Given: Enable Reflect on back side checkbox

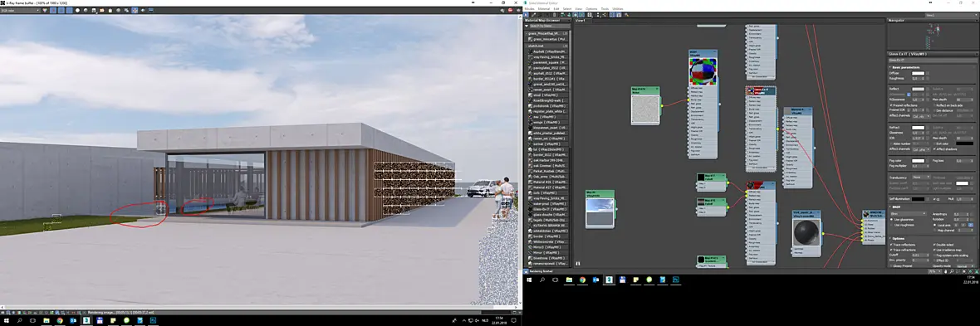Looking at the screenshot, I should click(x=934, y=105).
